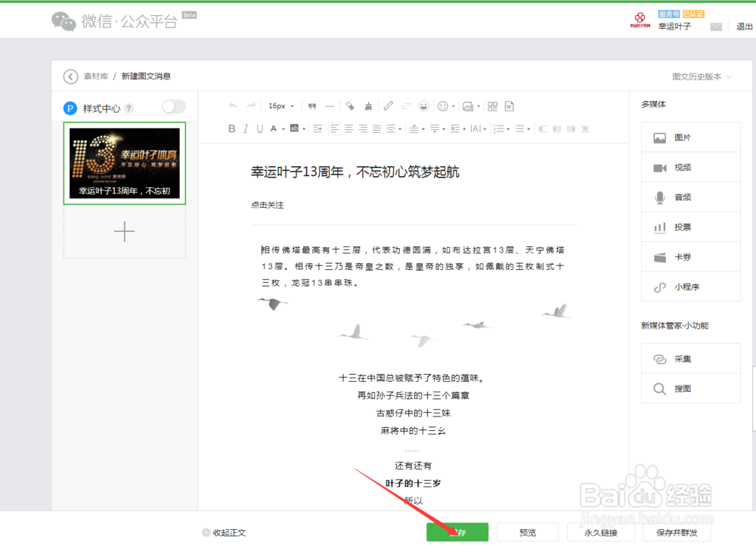Screen dimensions: 756x545
Task: Toggle bold formatting on selected text
Action: [232, 129]
